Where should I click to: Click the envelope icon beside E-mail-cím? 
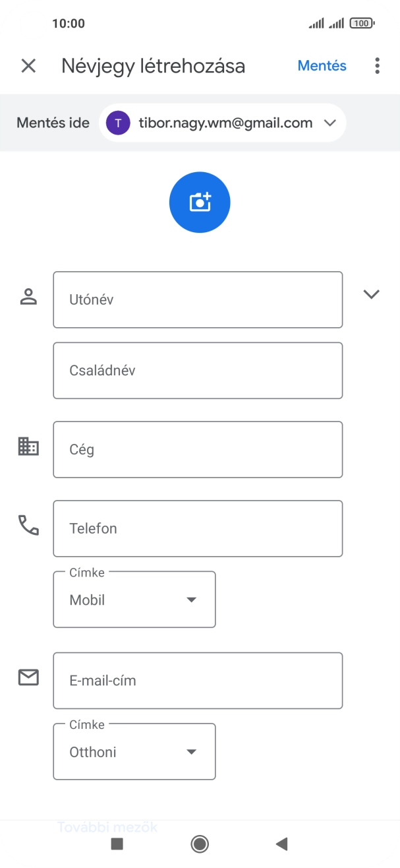coord(28,677)
